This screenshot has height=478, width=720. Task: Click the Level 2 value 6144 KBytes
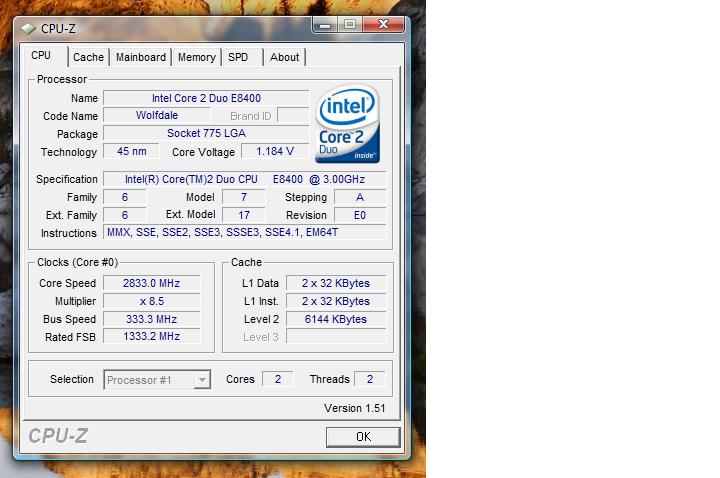tap(336, 319)
